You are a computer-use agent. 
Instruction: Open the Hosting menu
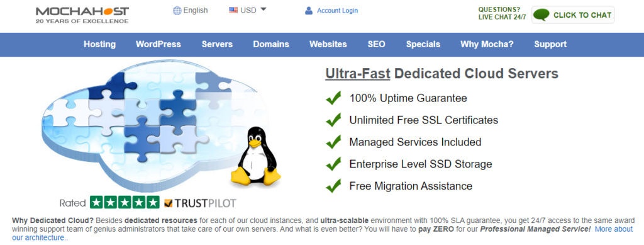[100, 44]
